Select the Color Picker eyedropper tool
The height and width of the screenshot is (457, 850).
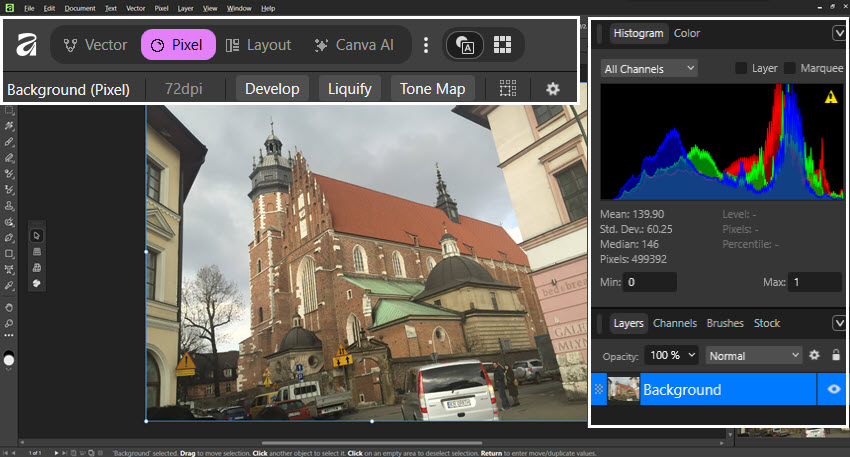9,286
